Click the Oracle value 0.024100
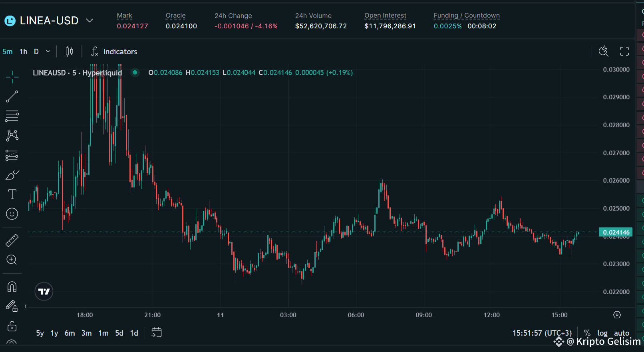 tap(181, 26)
